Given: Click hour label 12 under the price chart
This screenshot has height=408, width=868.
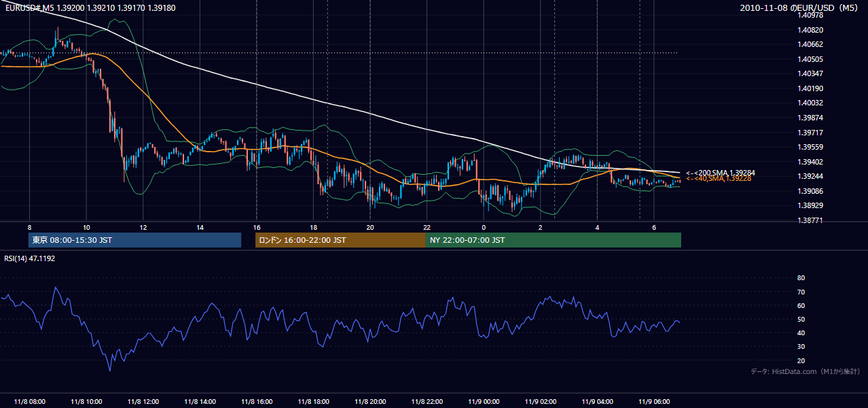Looking at the screenshot, I should pos(143,227).
